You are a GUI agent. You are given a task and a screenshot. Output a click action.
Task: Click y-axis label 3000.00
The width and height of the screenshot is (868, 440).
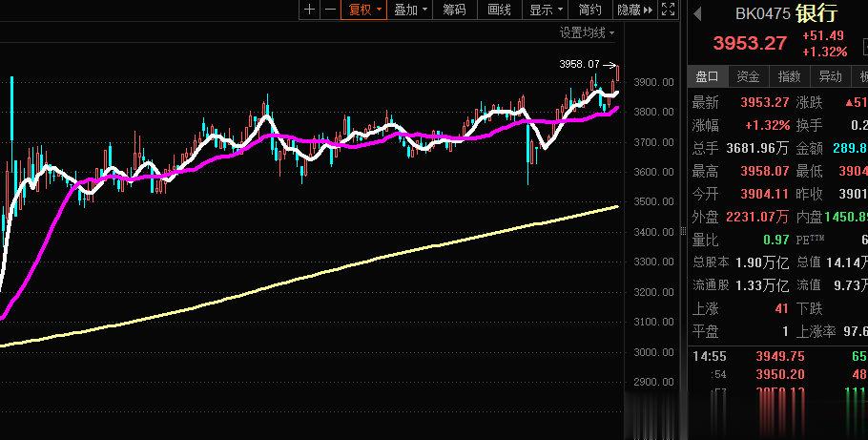[653, 352]
